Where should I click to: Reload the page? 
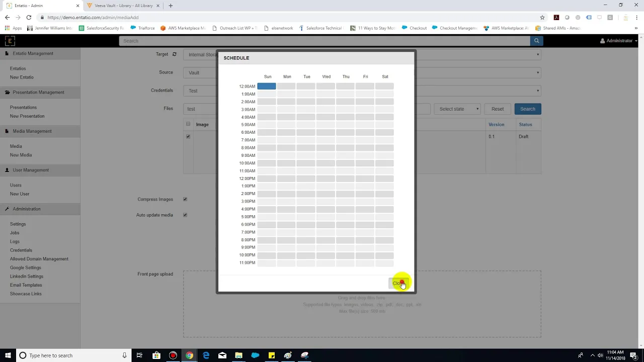(29, 17)
